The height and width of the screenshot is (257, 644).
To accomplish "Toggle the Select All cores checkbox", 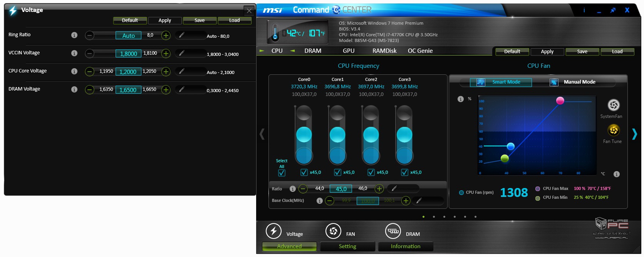I will pyautogui.click(x=282, y=173).
